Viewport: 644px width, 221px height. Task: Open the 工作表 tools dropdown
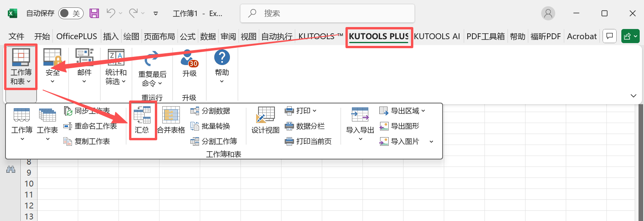47,125
